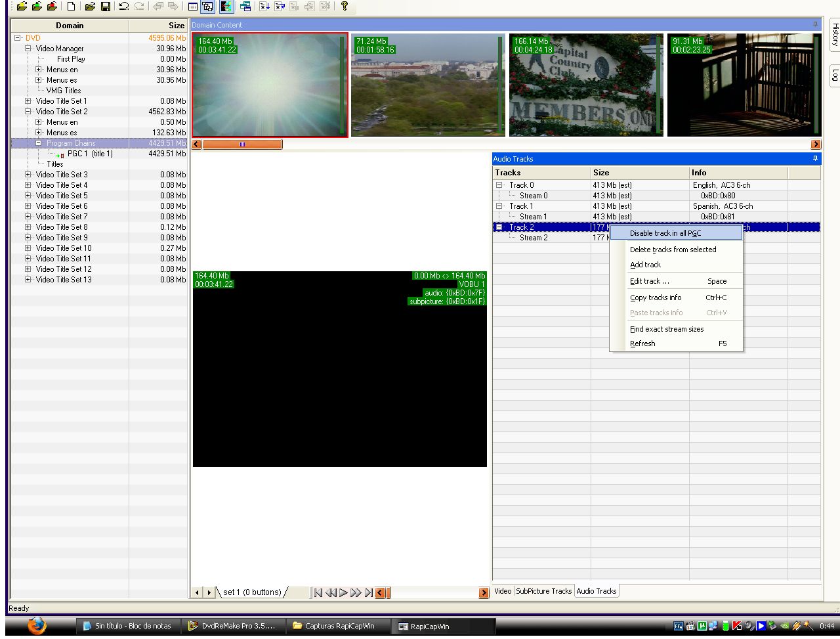
Task: Select the set 1 (0 buttons) tab
Action: tap(252, 592)
